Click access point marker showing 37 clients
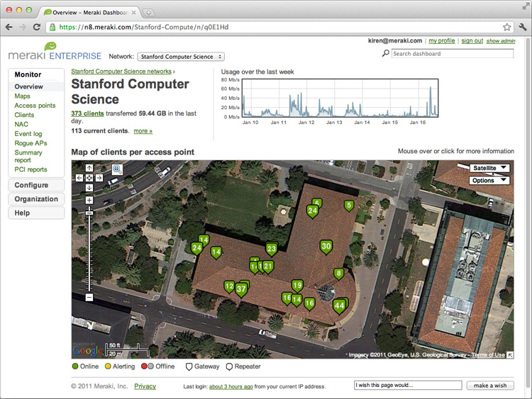Image resolution: width=532 pixels, height=399 pixels. coord(241,289)
